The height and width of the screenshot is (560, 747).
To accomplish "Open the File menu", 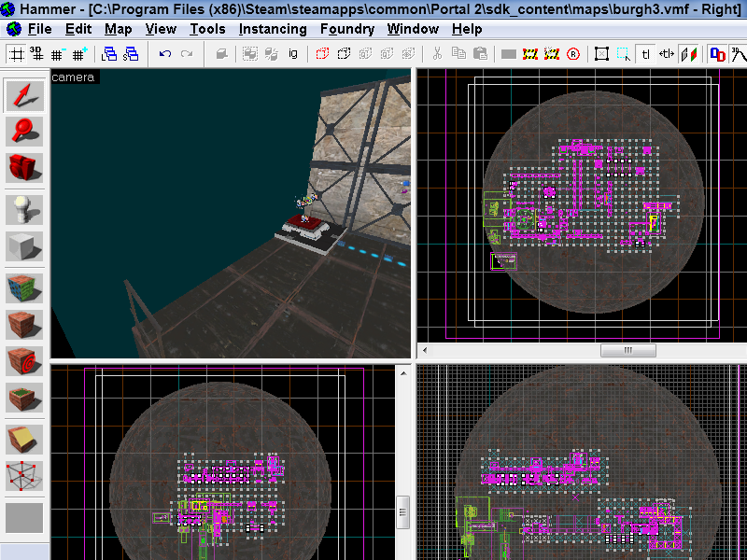I will click(x=39, y=29).
